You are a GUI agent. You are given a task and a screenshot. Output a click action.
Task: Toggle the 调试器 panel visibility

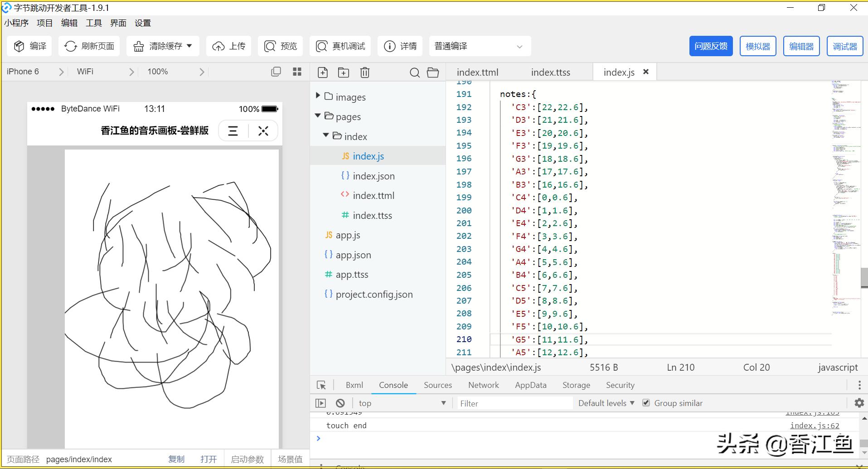click(844, 46)
